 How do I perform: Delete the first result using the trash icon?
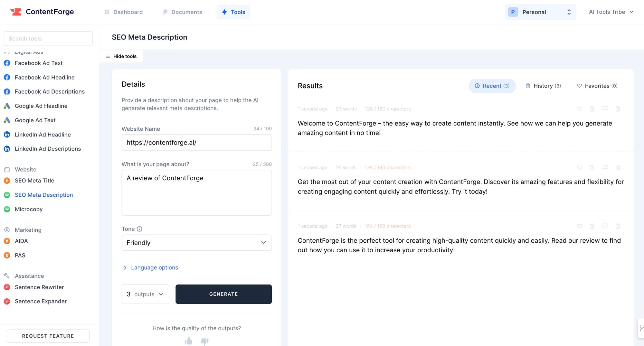[618, 109]
